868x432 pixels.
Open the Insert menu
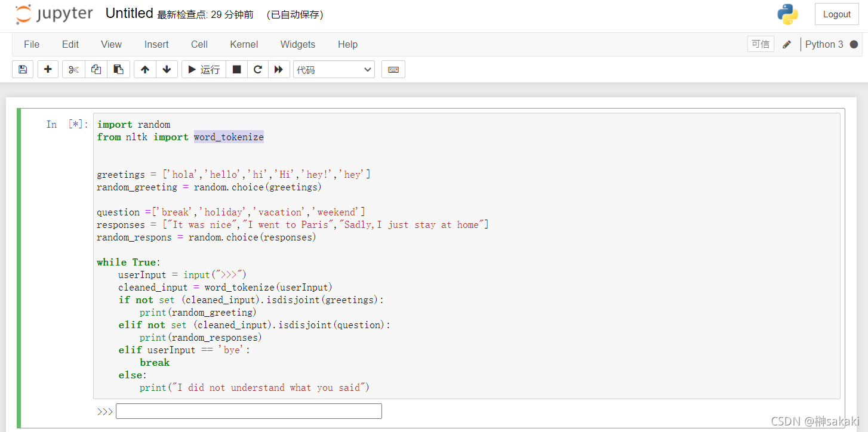coord(156,44)
